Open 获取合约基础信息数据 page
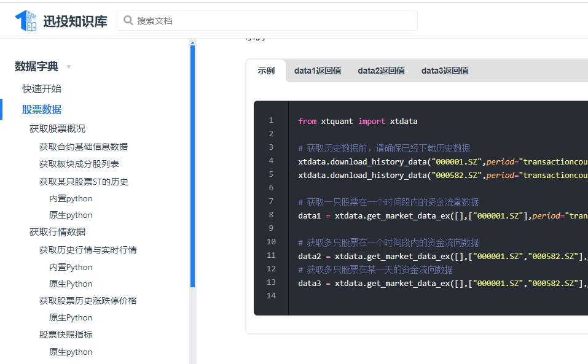 point(84,147)
